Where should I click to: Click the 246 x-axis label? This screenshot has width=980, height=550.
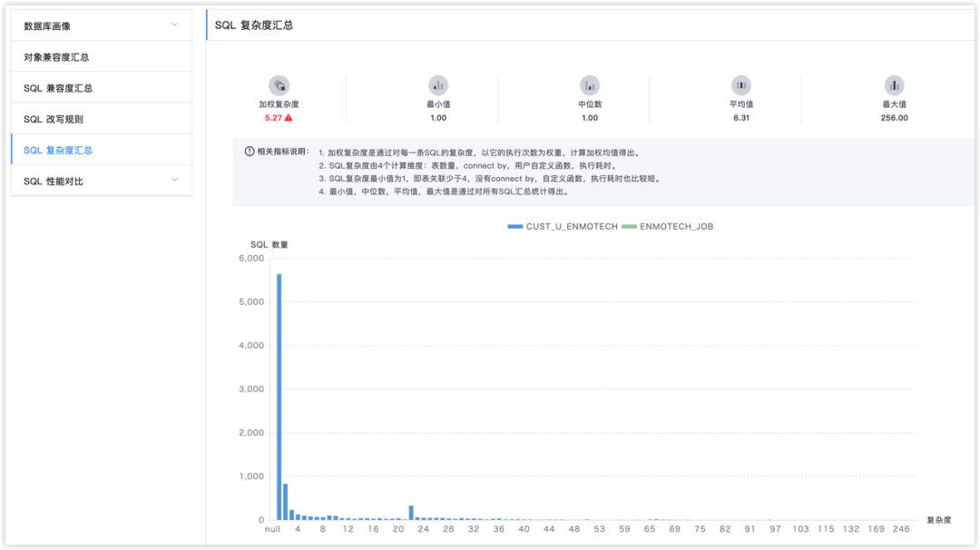[901, 529]
